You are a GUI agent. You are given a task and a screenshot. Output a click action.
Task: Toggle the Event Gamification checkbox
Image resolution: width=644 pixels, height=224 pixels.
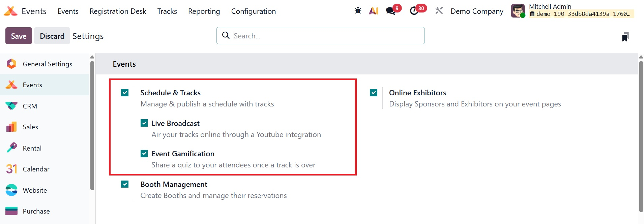[144, 154]
